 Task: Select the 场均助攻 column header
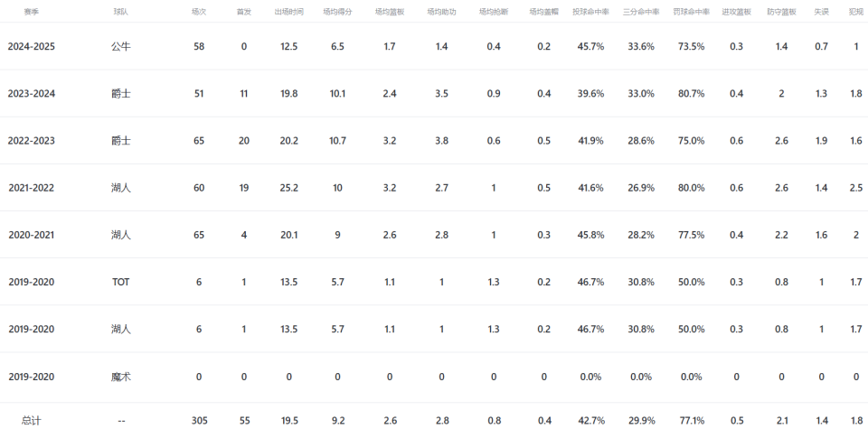click(x=442, y=12)
